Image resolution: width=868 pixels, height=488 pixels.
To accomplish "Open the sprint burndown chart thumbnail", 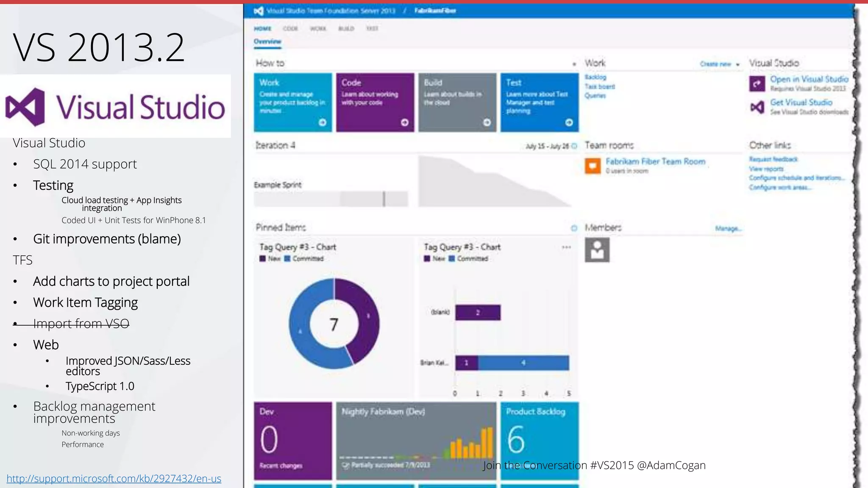I will click(495, 181).
